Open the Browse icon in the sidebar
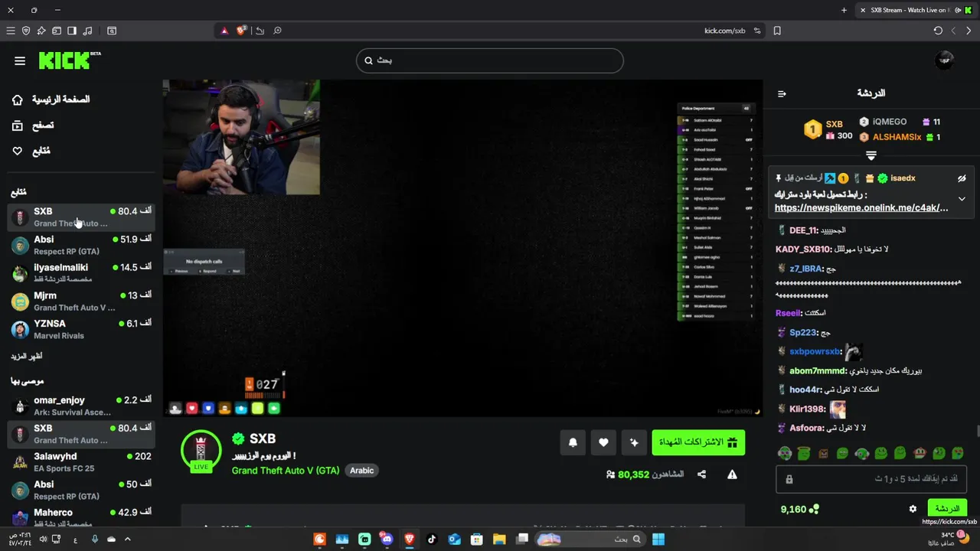 18,126
